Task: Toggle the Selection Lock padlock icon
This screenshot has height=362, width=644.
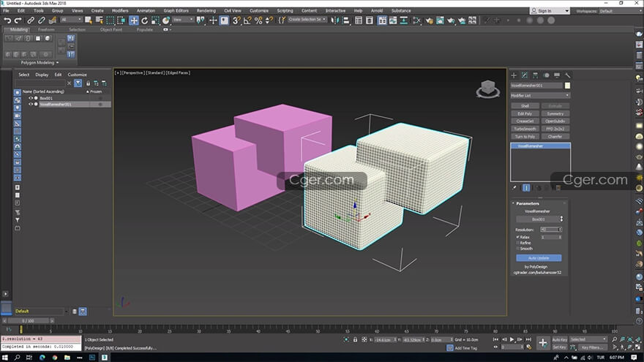Action: point(355,339)
